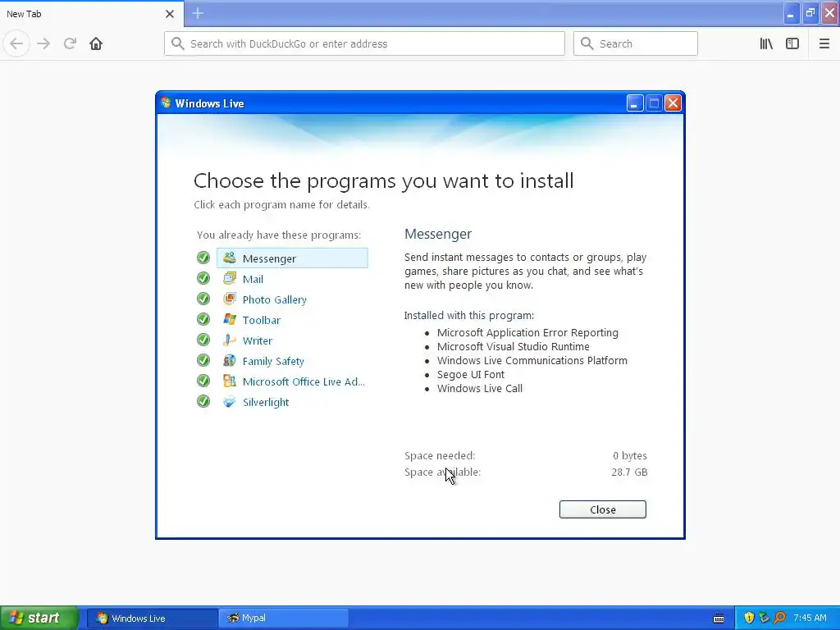This screenshot has height=630, width=840.
Task: Click the Family Safety program icon
Action: click(x=230, y=360)
